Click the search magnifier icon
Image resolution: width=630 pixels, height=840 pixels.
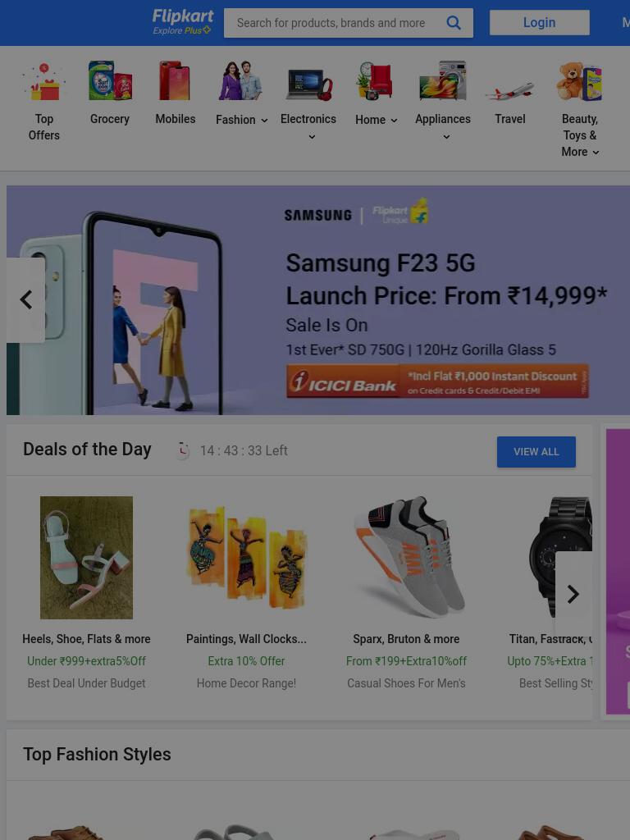click(453, 22)
